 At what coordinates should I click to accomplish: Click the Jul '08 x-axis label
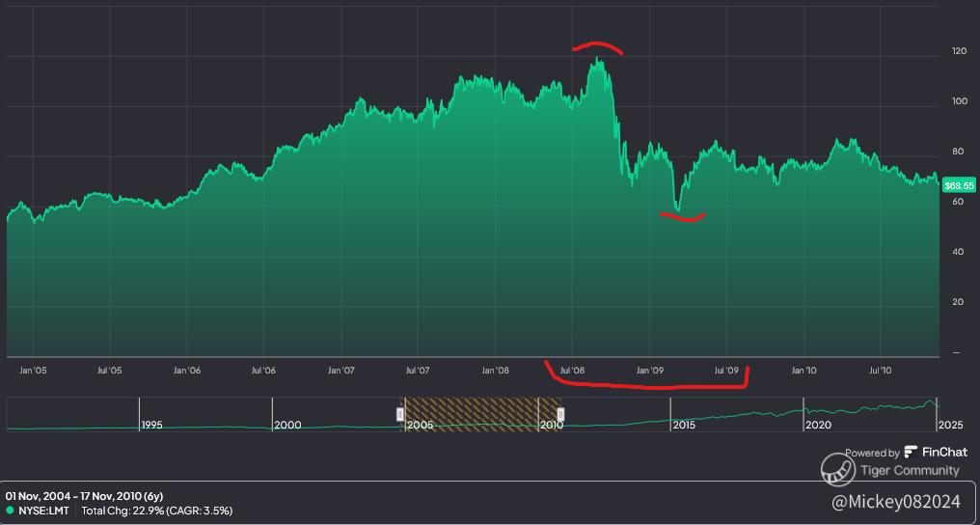572,371
